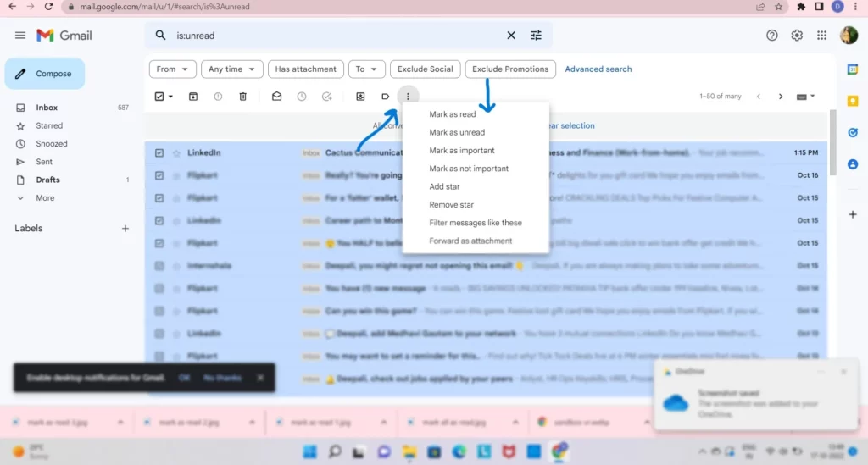Star the LinkedIn Cactus Communications email
868x465 pixels.
point(176,153)
